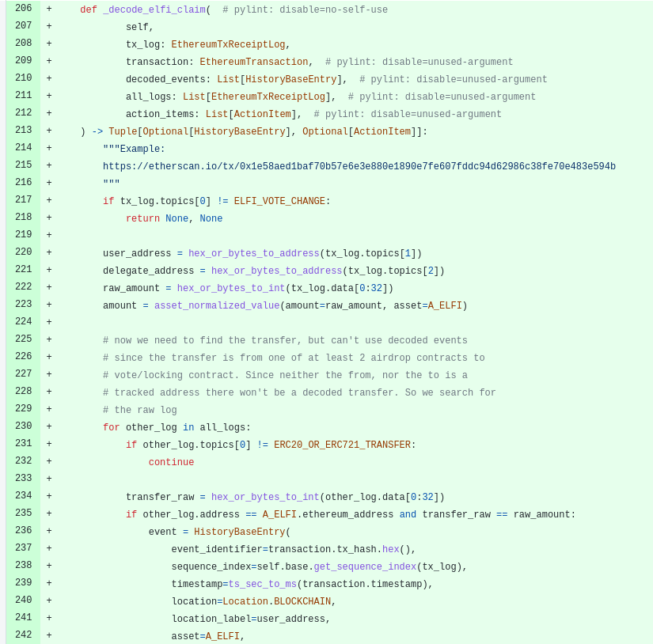
Task: Click asset_normalized_value function call
Action: (x=217, y=305)
